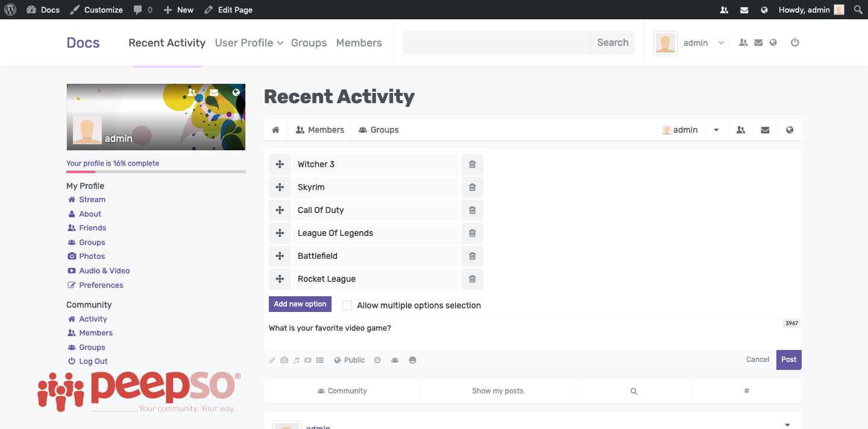Remove the Call Of Duty option
The image size is (868, 429).
(473, 210)
